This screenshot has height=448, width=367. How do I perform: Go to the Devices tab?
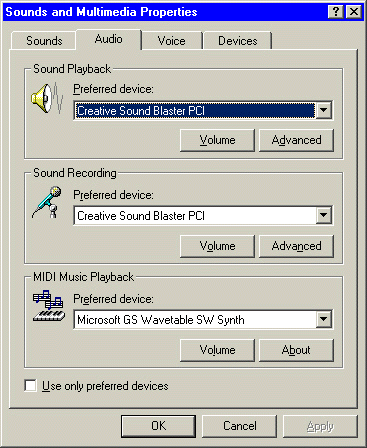(238, 41)
